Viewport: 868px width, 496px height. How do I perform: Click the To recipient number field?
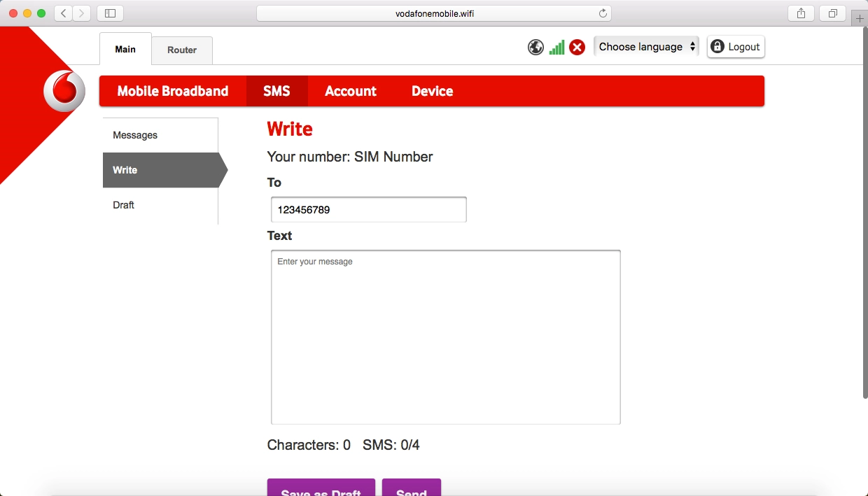368,209
